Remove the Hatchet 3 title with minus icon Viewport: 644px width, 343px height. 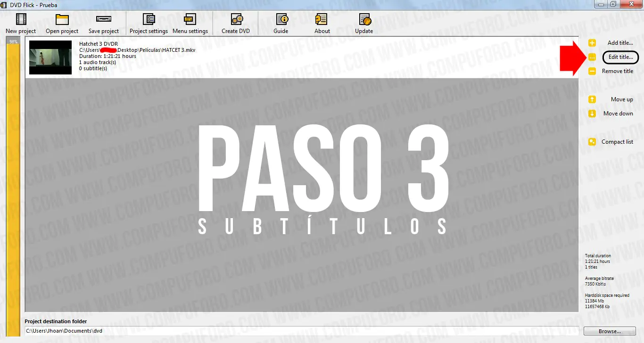coord(592,71)
